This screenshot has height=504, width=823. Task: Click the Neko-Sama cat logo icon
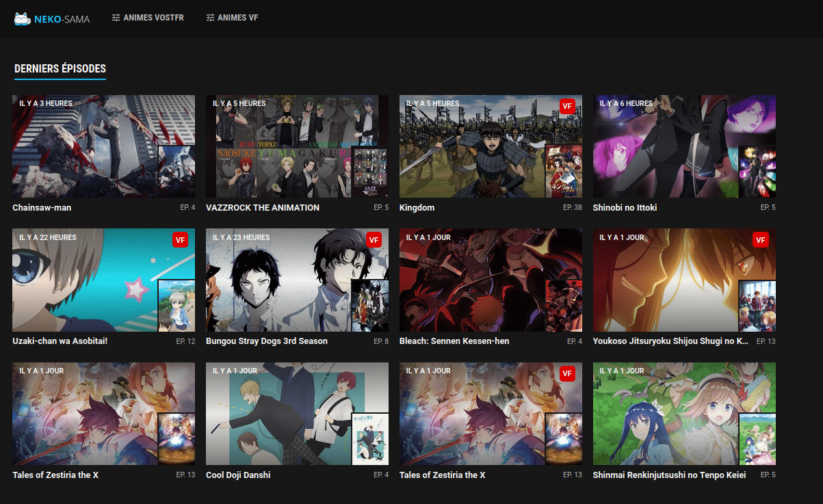click(23, 18)
